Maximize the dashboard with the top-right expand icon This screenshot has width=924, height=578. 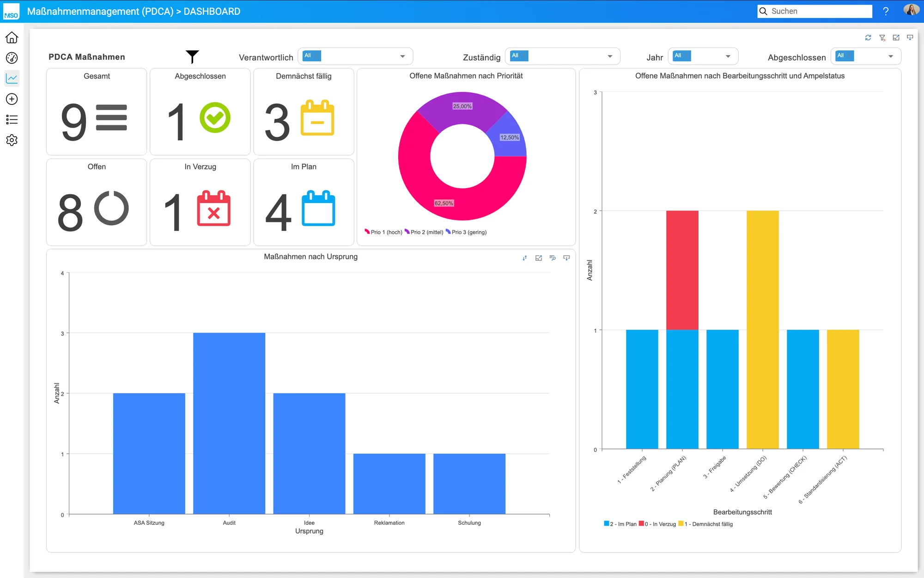click(896, 38)
